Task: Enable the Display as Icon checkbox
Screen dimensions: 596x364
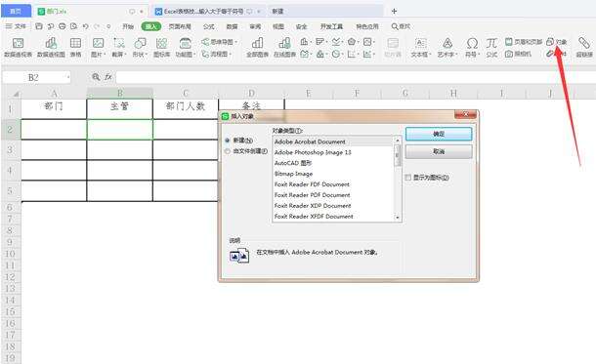Action: pos(408,178)
